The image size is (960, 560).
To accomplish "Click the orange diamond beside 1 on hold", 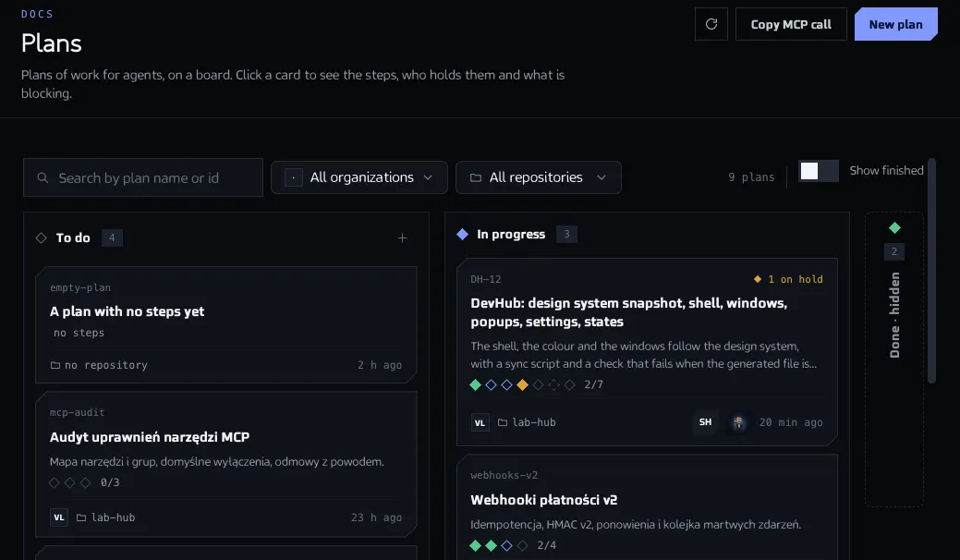I will [758, 279].
